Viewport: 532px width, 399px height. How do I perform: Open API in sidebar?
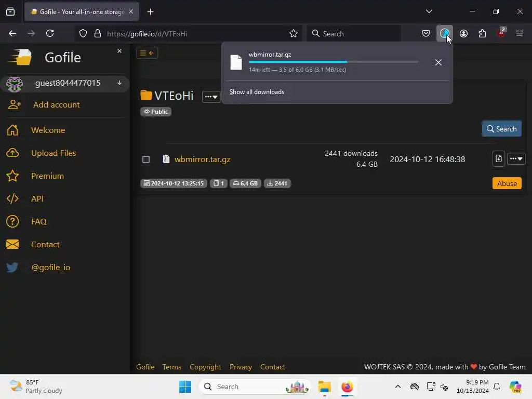pos(37,198)
